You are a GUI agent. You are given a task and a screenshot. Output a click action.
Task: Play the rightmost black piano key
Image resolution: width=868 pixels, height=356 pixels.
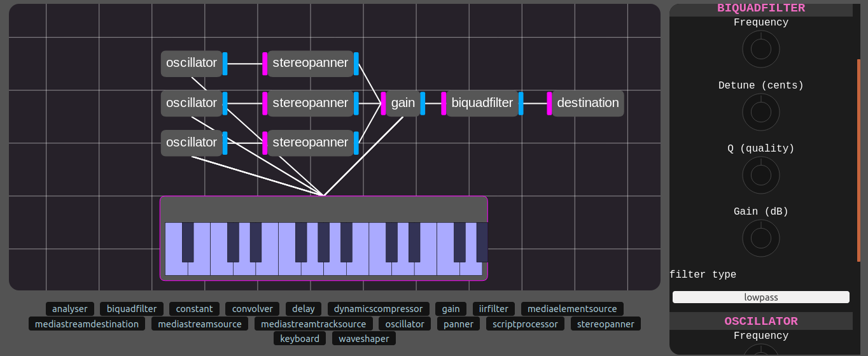coord(482,242)
